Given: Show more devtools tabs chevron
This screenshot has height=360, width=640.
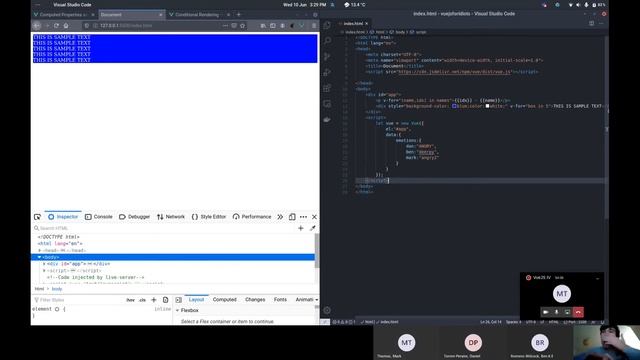Looking at the screenshot, I should tap(280, 217).
